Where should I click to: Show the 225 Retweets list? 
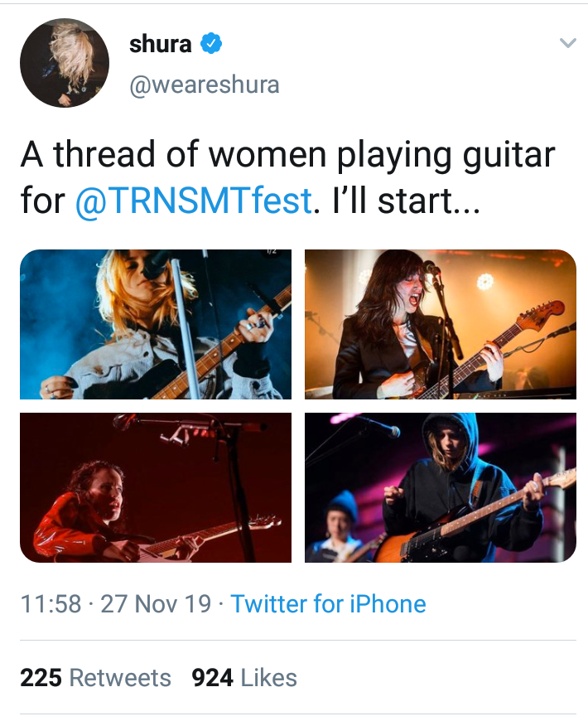(95, 678)
